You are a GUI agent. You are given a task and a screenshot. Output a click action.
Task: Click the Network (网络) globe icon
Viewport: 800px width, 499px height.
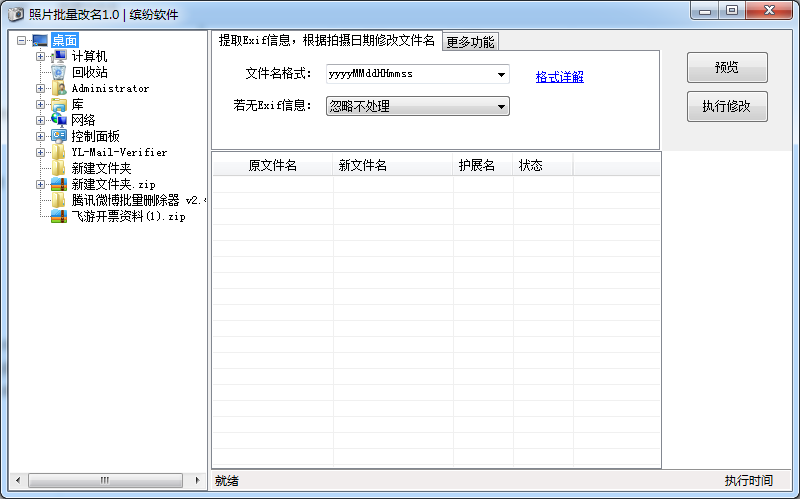pyautogui.click(x=59, y=120)
